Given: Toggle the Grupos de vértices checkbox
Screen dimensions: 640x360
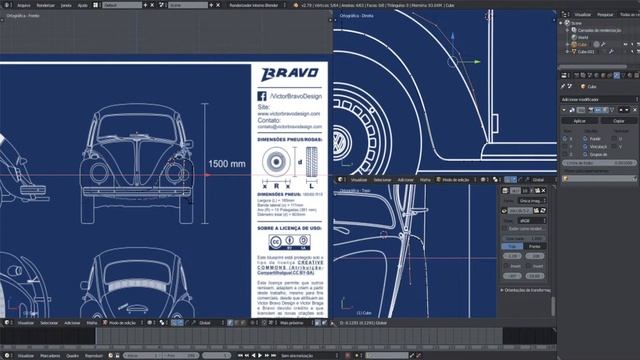Looking at the screenshot, I should click(585, 154).
